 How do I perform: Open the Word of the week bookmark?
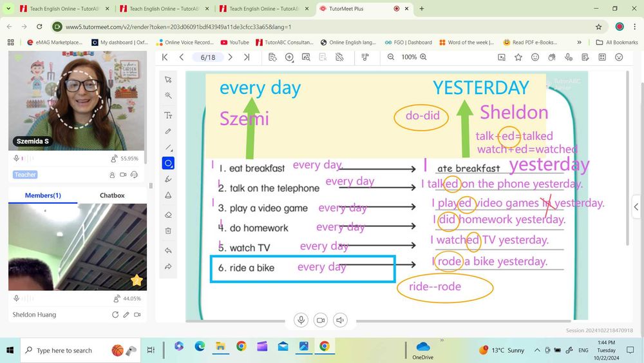(x=467, y=42)
